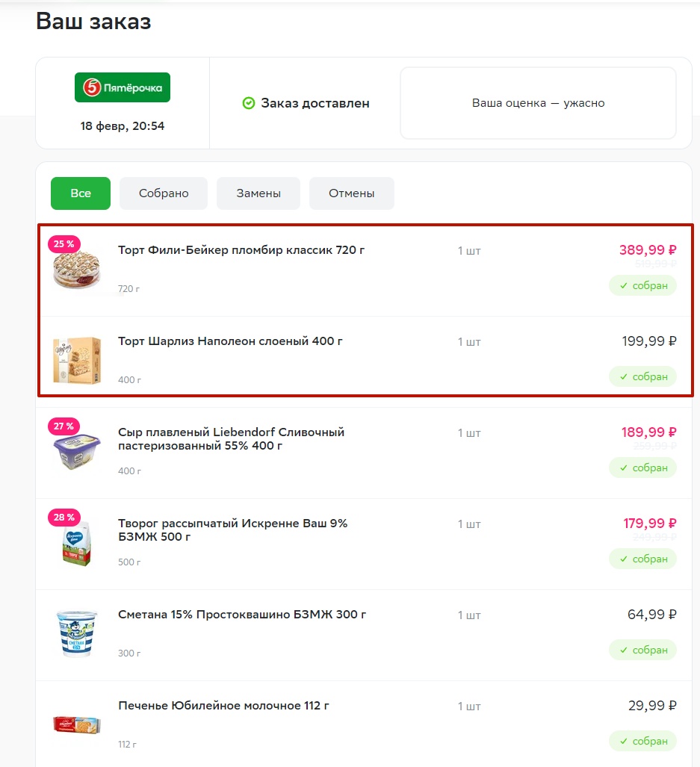This screenshot has width=700, height=767.
Task: Click the green delivered checkmark icon
Action: coord(249,103)
